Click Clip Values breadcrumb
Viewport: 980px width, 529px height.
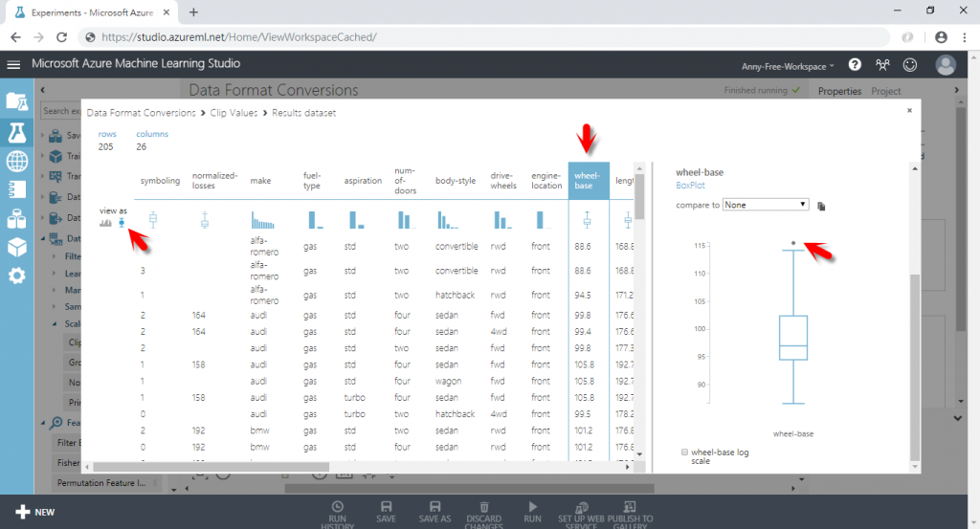pyautogui.click(x=234, y=113)
